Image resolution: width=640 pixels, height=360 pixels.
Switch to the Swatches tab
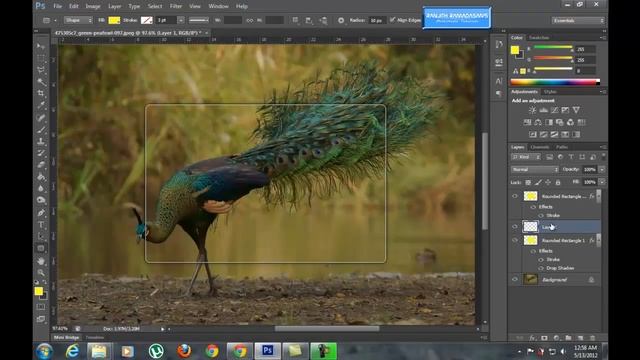click(x=539, y=38)
